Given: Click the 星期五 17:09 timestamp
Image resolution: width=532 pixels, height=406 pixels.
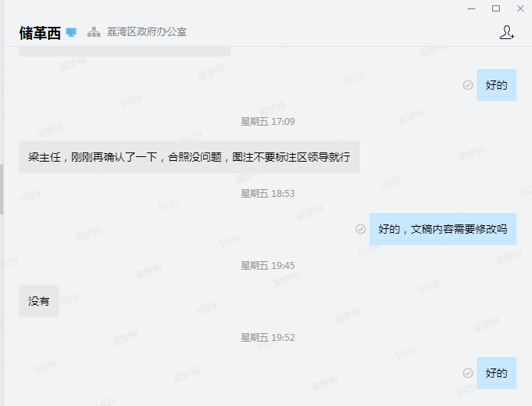Looking at the screenshot, I should pos(268,122).
